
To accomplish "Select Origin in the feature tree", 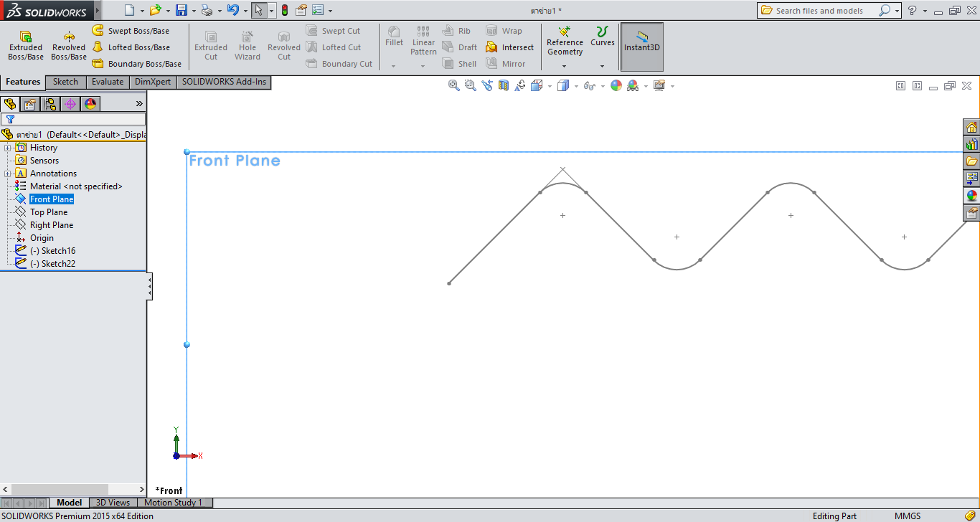I will click(x=42, y=238).
